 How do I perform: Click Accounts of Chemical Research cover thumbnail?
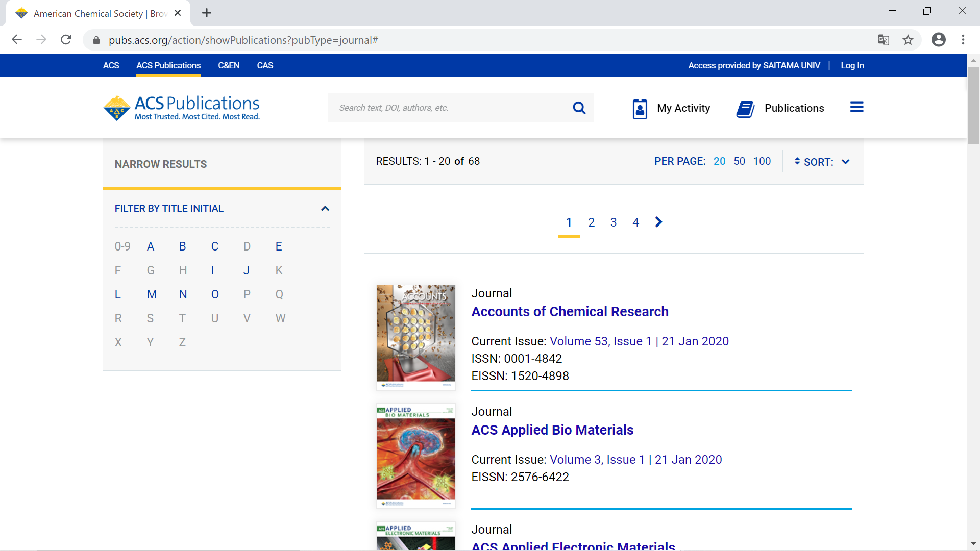415,337
